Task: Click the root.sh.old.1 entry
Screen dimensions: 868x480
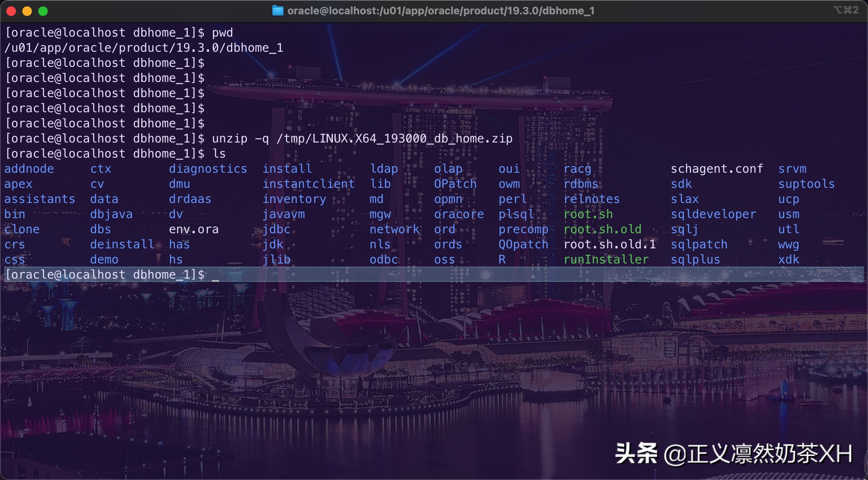Action: pyautogui.click(x=609, y=244)
